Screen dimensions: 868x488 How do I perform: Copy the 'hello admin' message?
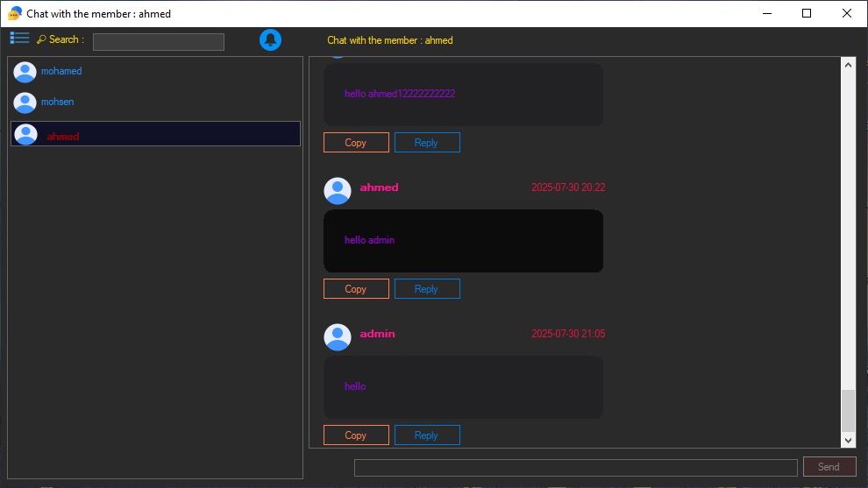click(356, 289)
